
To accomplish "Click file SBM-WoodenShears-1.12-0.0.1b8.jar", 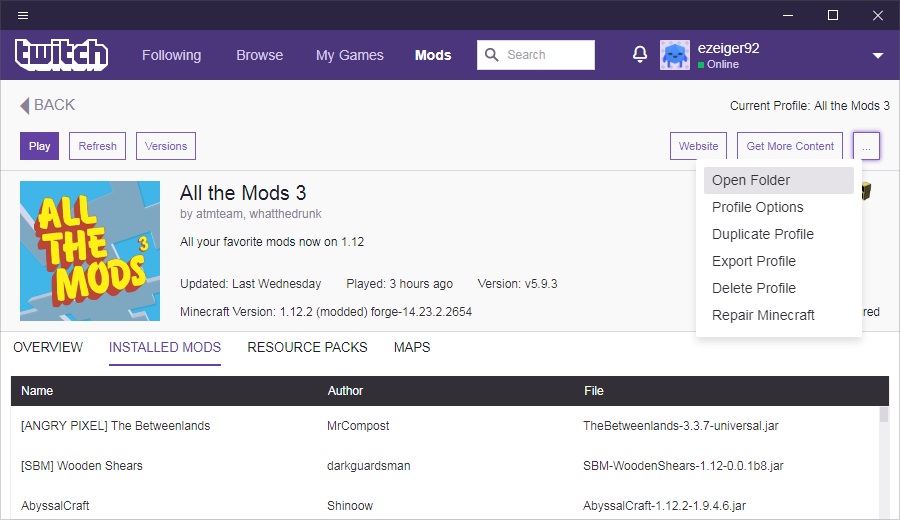I will (x=683, y=465).
